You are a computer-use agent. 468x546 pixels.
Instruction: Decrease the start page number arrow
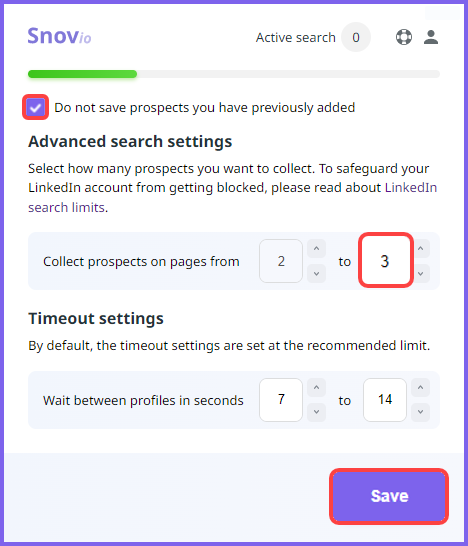click(316, 274)
